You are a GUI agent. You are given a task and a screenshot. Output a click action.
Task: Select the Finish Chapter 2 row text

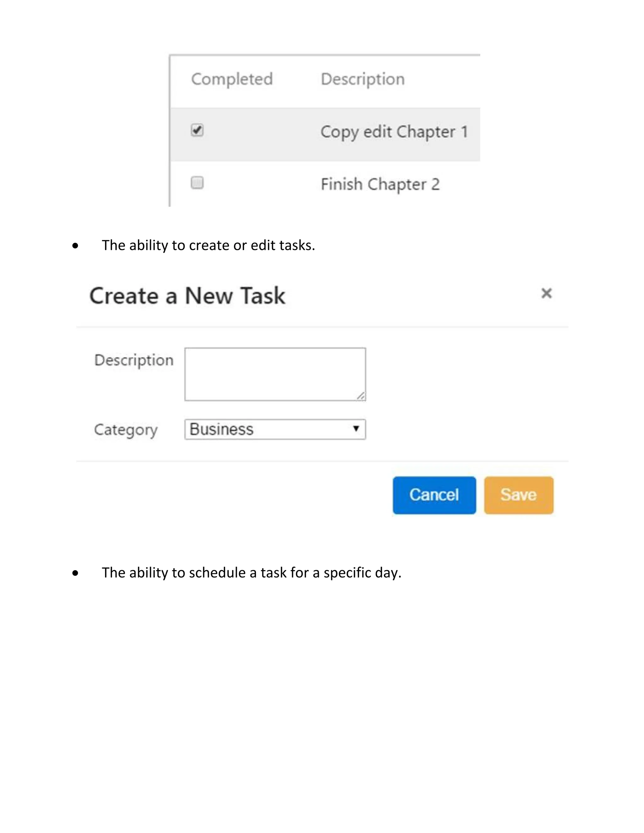pyautogui.click(x=380, y=184)
